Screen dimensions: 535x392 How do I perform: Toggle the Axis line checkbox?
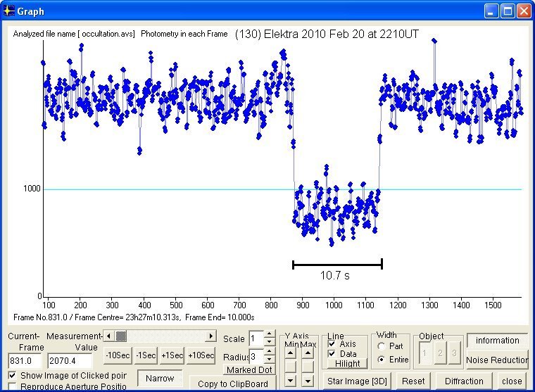point(332,344)
